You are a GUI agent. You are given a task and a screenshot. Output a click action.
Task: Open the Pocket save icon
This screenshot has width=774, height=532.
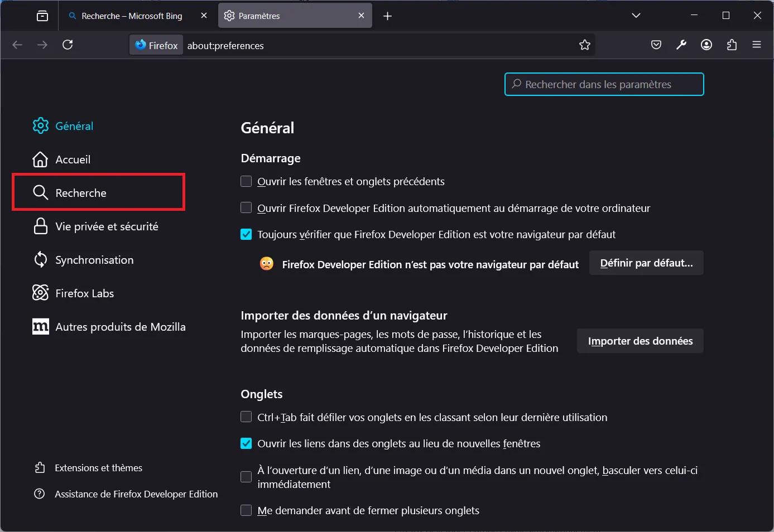click(656, 45)
